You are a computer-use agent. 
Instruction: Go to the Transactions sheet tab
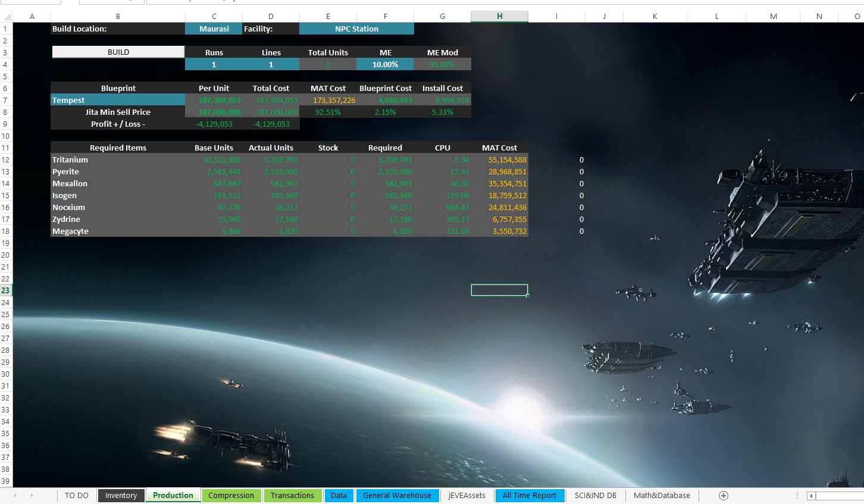click(x=292, y=496)
